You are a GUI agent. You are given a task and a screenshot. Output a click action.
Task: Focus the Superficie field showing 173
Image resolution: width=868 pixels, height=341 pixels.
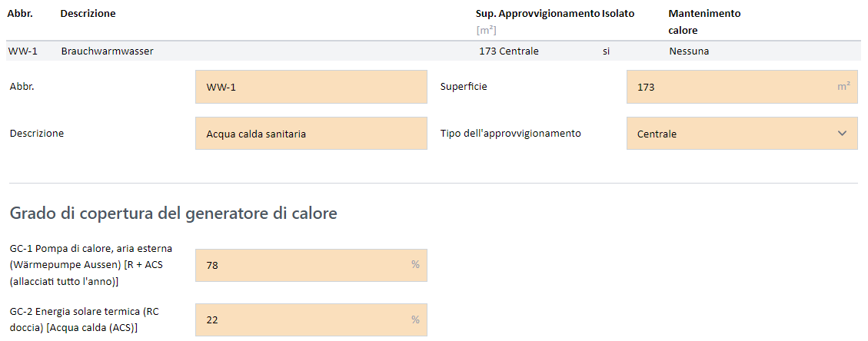(x=741, y=87)
